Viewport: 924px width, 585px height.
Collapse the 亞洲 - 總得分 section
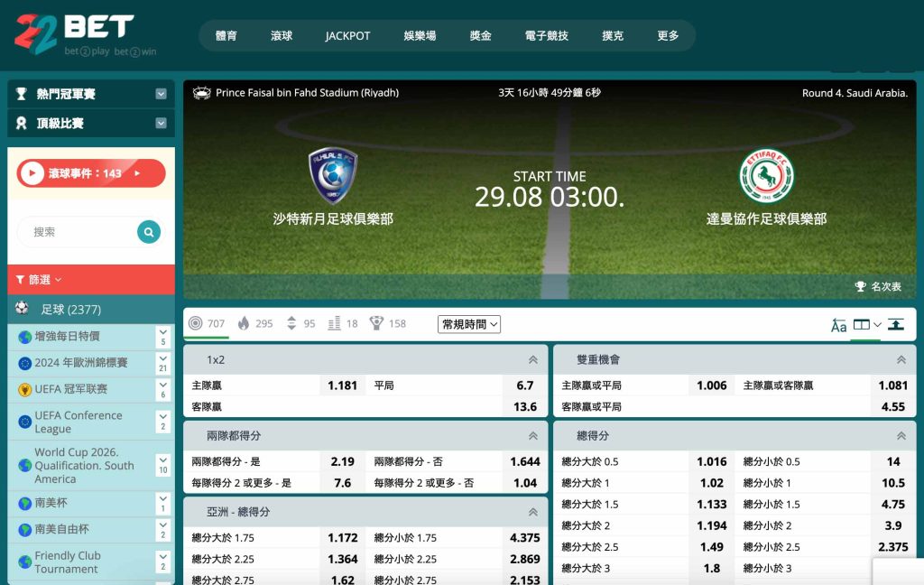click(532, 512)
